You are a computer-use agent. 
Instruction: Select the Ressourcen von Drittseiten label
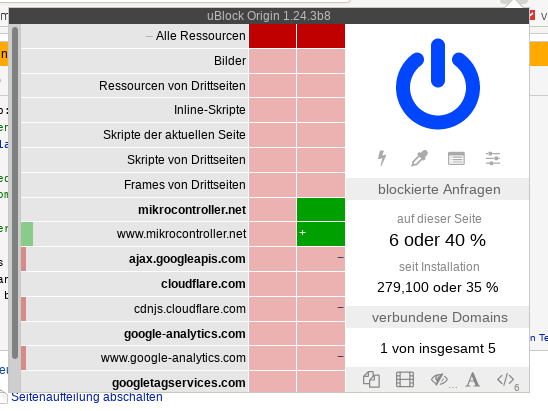(135, 86)
